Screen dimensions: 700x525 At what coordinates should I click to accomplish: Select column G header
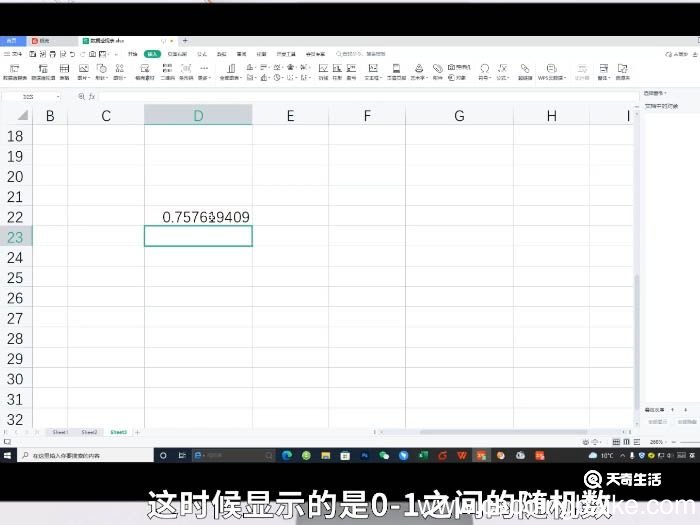click(459, 116)
